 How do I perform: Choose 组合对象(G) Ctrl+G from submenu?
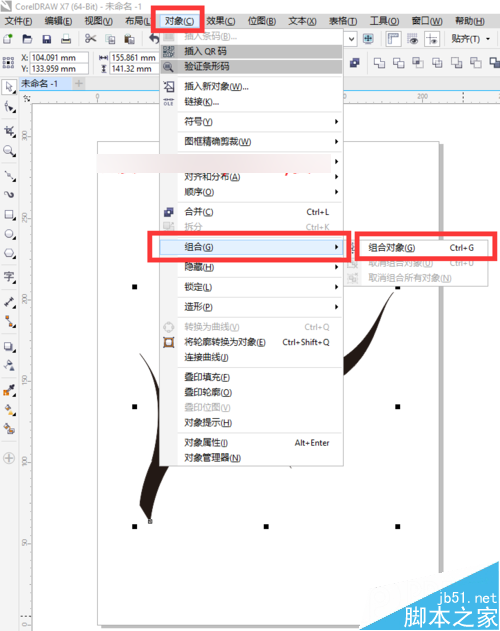[x=421, y=247]
